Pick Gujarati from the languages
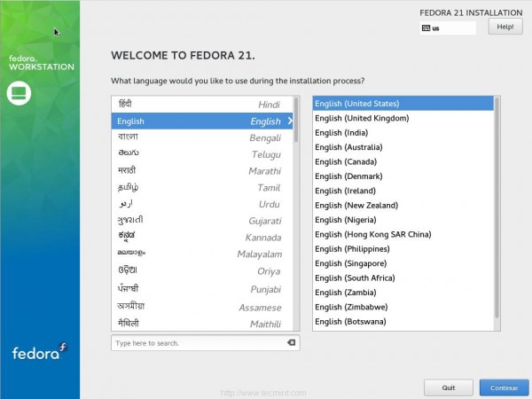 click(x=202, y=221)
